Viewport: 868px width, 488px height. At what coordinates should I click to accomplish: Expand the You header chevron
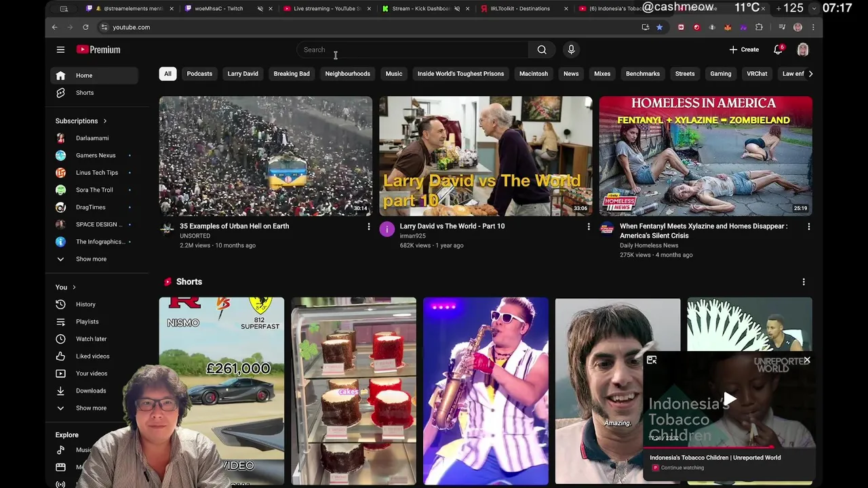(x=74, y=287)
